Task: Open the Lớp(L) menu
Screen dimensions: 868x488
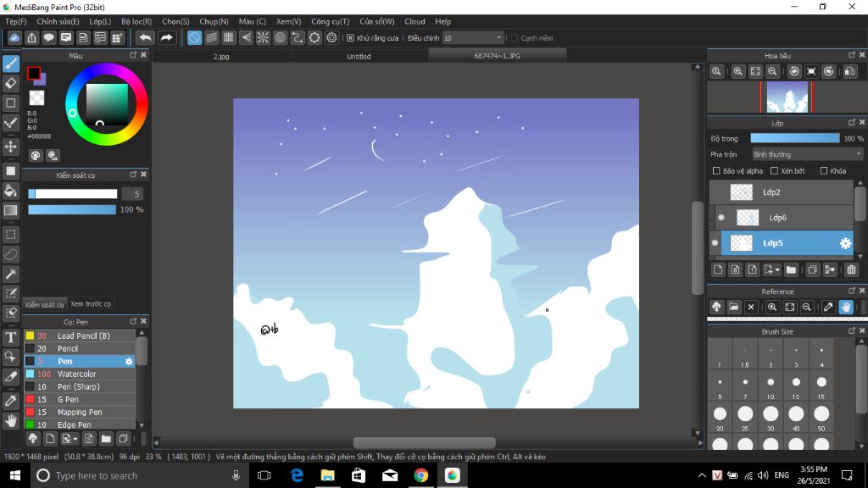Action: pos(100,21)
